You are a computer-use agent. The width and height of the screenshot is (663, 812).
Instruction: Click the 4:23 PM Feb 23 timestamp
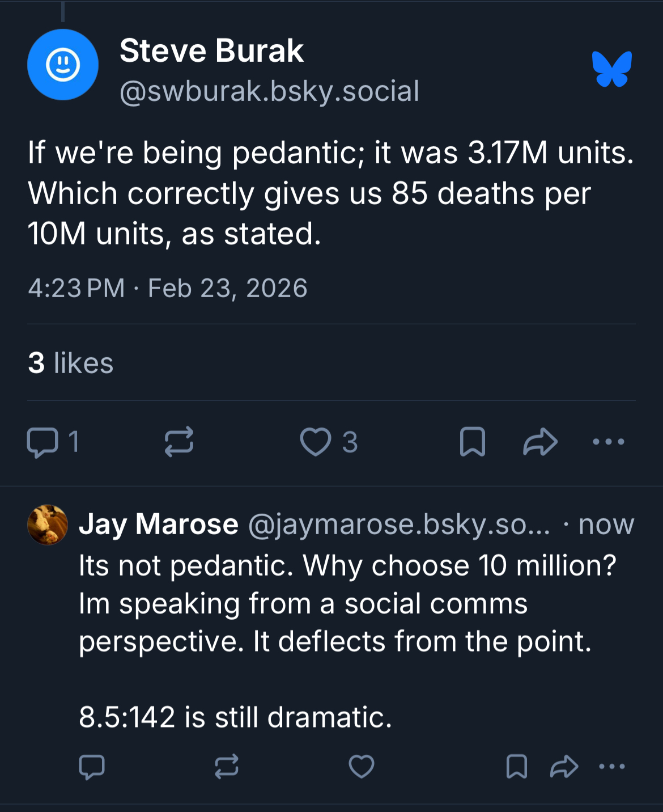point(168,288)
